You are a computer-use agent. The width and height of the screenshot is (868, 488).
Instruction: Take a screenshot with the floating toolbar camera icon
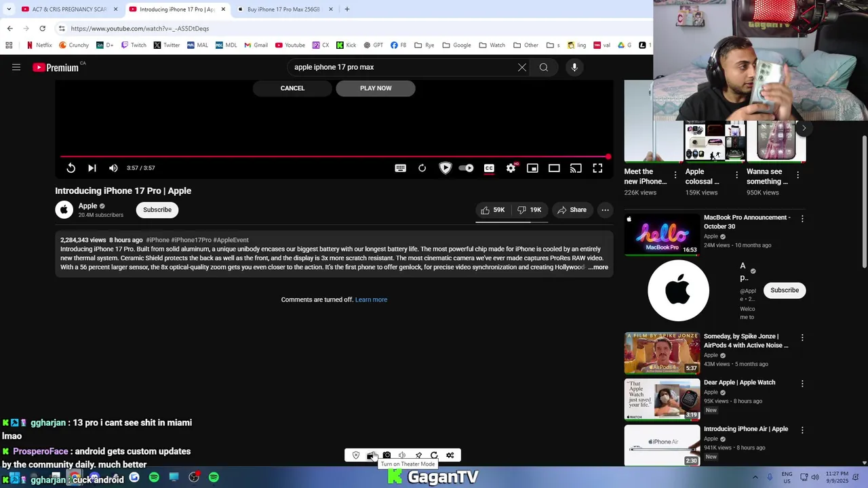tap(387, 455)
